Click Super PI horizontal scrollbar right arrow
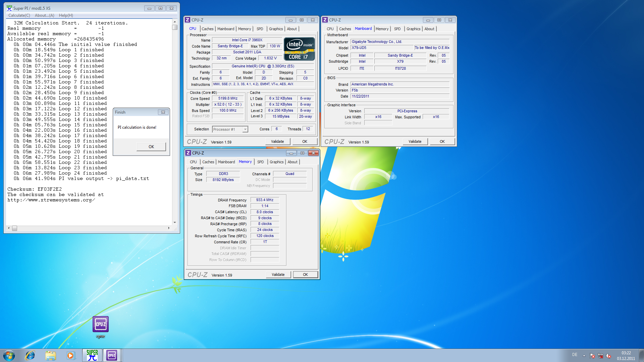The width and height of the screenshot is (644, 362). click(169, 228)
